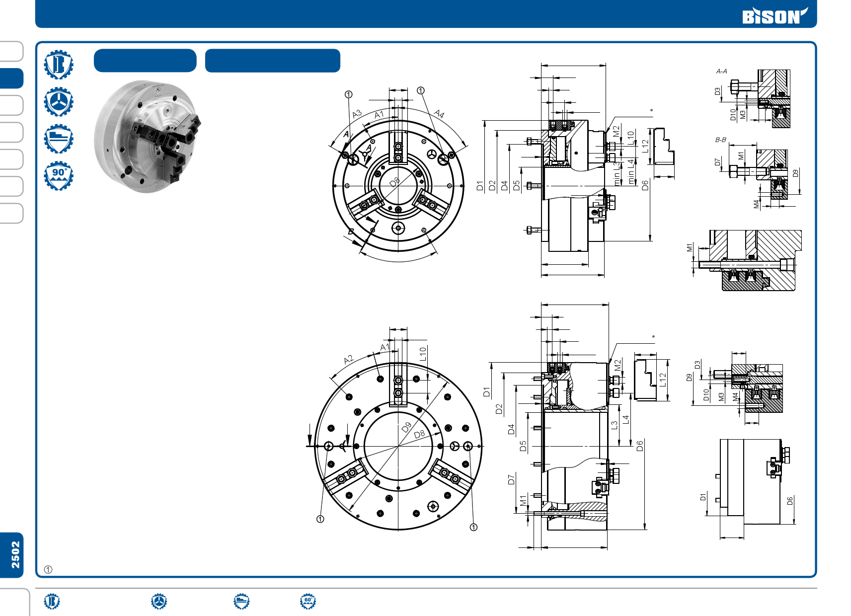Select the highlighted blue tab on left edge
The image size is (851, 616).
pyautogui.click(x=12, y=78)
